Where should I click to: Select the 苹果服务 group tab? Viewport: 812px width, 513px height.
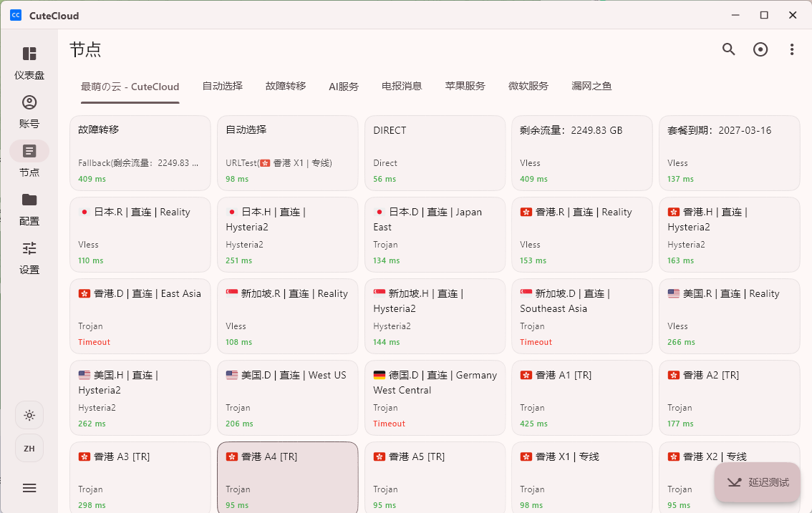(465, 87)
